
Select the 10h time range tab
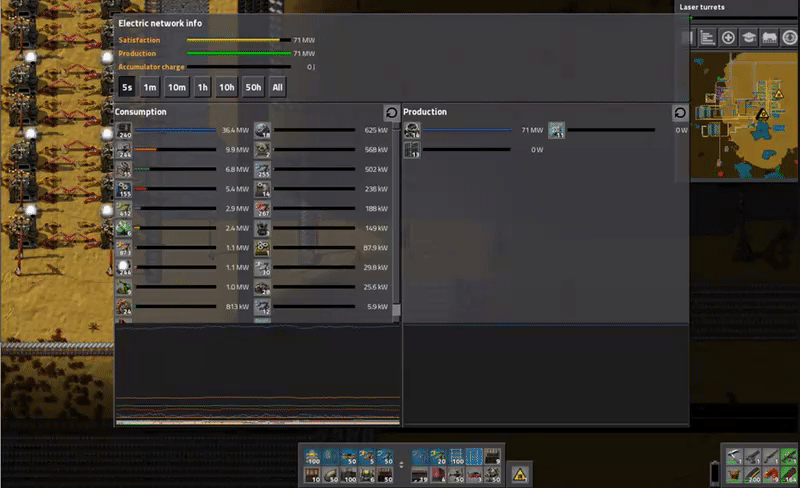coord(227,87)
